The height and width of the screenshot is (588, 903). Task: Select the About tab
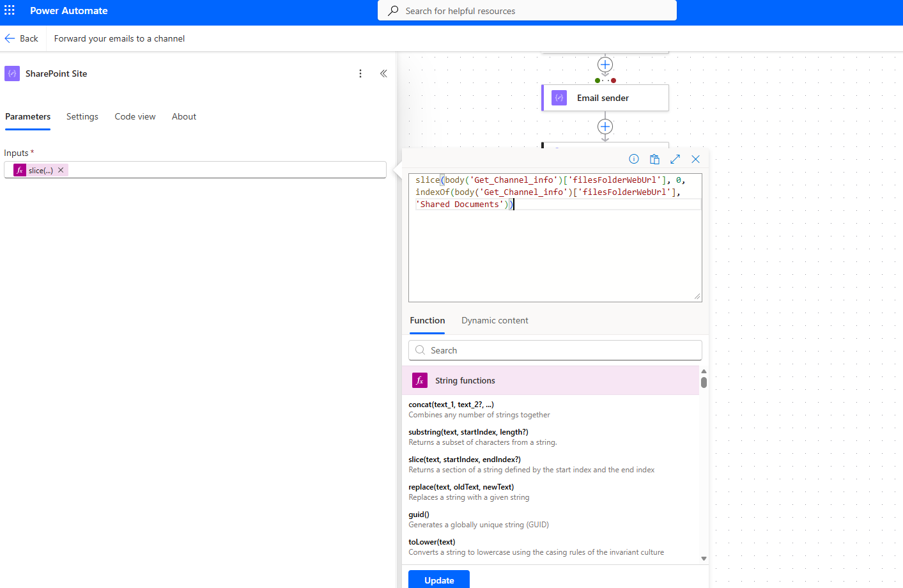tap(184, 116)
